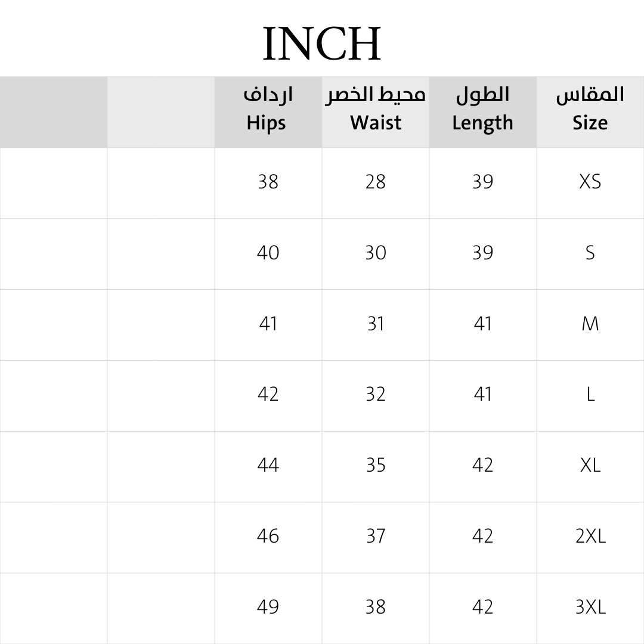Click the 2XL waist value 37
The image size is (644, 644).
[376, 536]
